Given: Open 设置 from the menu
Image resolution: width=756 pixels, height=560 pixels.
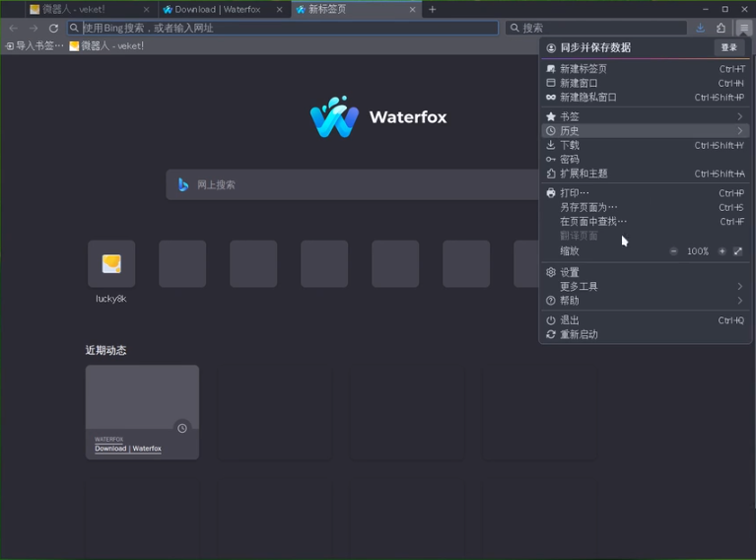Looking at the screenshot, I should 645,272.
